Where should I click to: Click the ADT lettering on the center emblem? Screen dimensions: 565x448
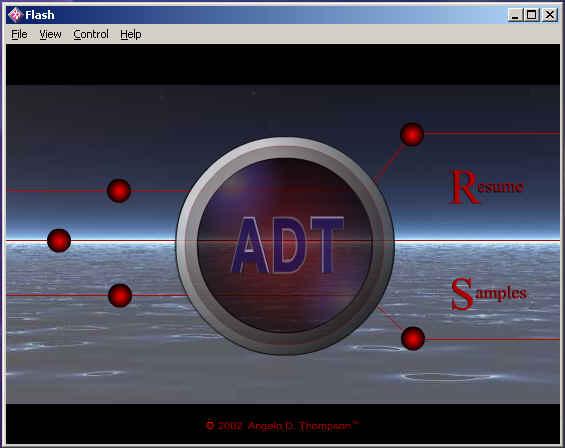[287, 245]
